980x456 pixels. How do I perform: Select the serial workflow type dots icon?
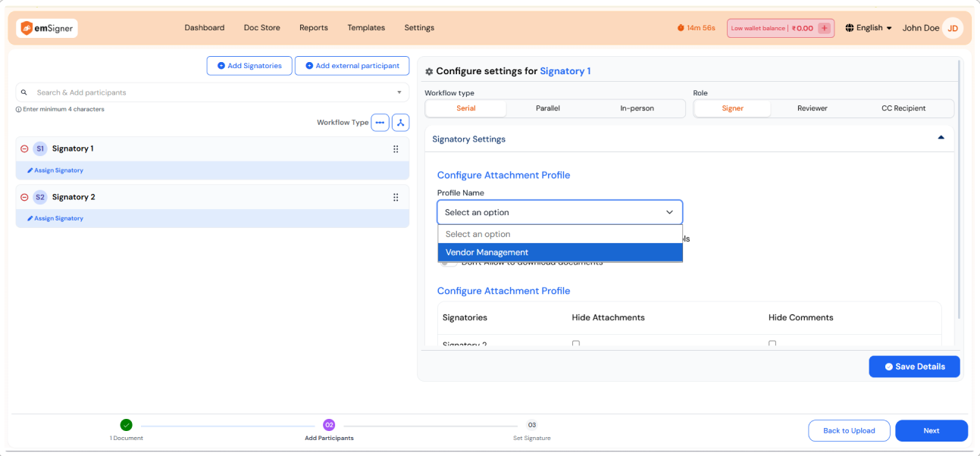(380, 123)
